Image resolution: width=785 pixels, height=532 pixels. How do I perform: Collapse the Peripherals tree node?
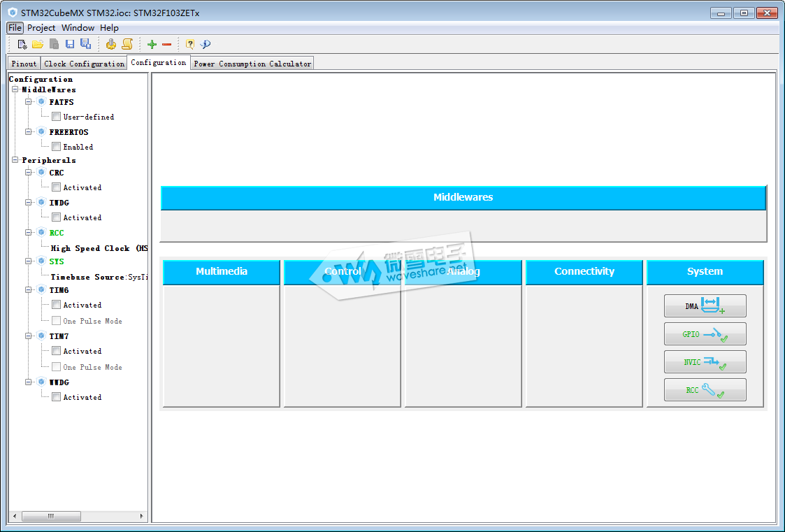coord(15,159)
